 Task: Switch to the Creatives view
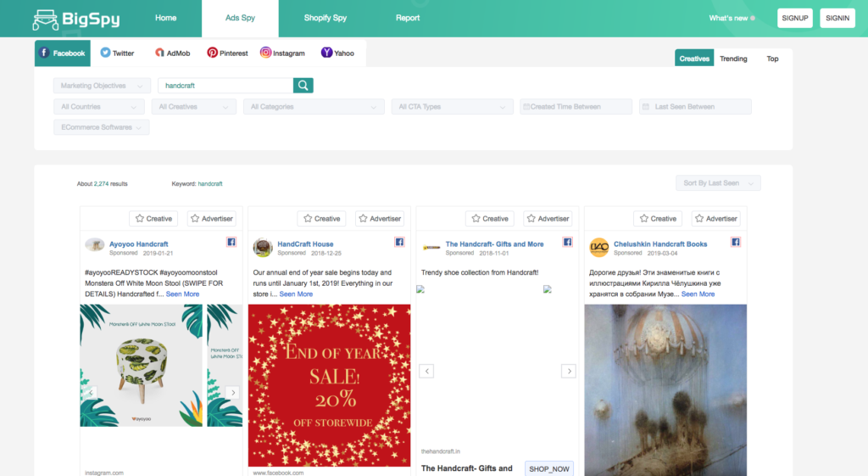pyautogui.click(x=694, y=59)
